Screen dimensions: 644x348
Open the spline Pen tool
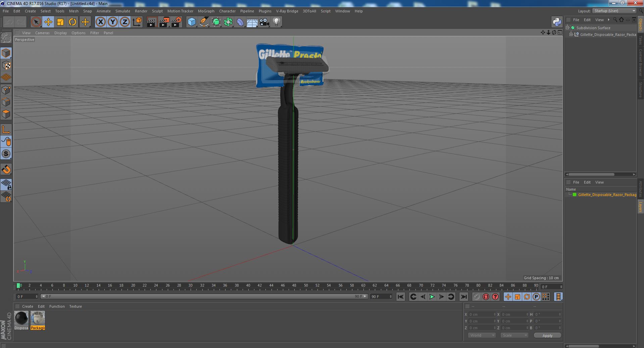tap(204, 22)
